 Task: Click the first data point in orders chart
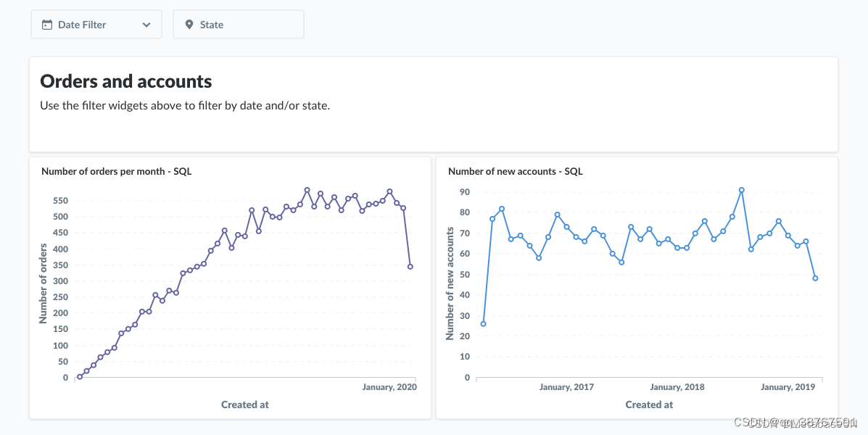[79, 377]
